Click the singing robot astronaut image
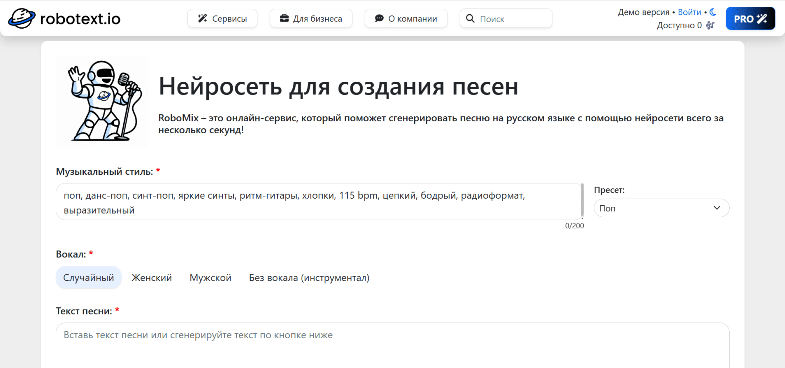The height and width of the screenshot is (368, 785). [x=102, y=102]
